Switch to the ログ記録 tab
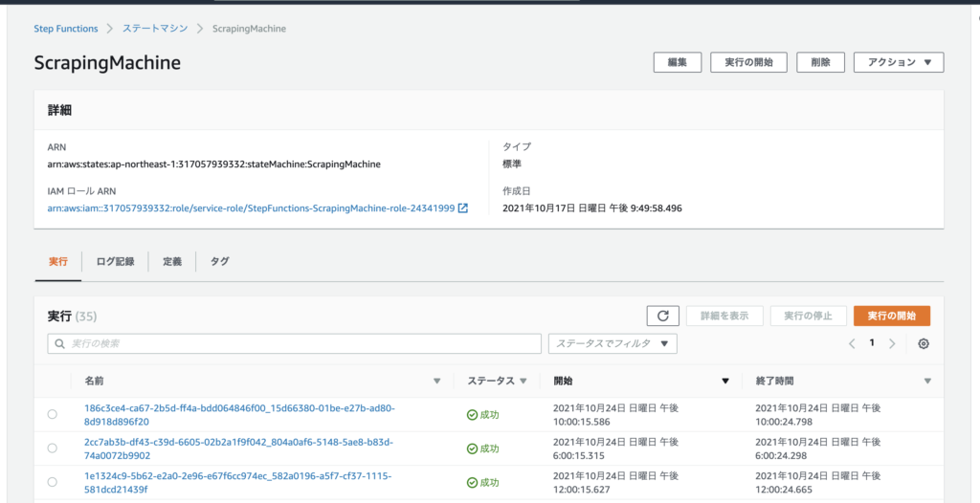Screen dimensions: 980x503 coord(115,262)
